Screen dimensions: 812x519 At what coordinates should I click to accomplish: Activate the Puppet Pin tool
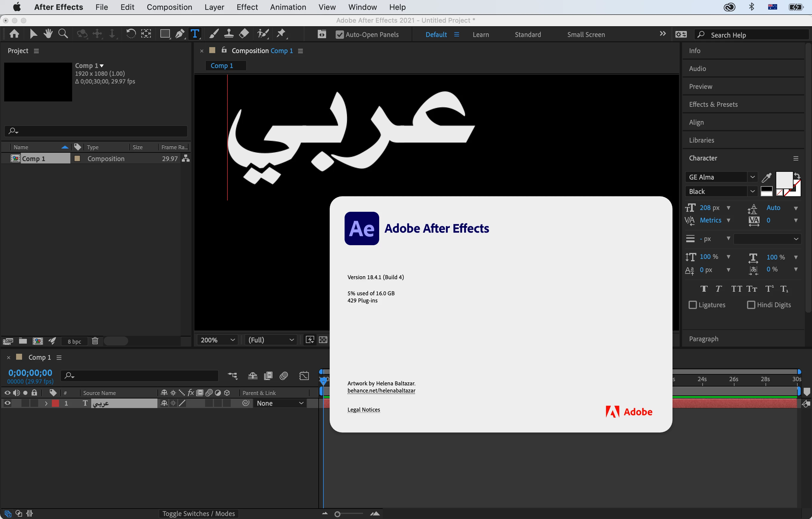click(x=281, y=34)
